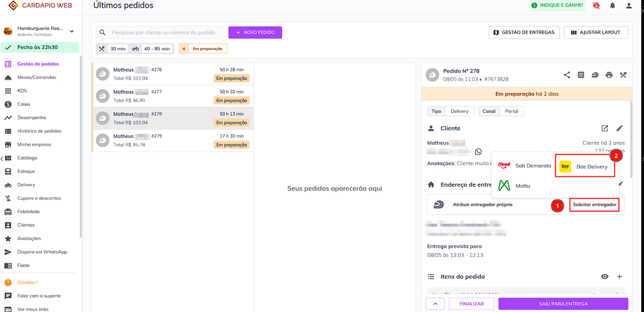Click the printer icon for order 278
The width and height of the screenshot is (644, 312).
(x=609, y=75)
